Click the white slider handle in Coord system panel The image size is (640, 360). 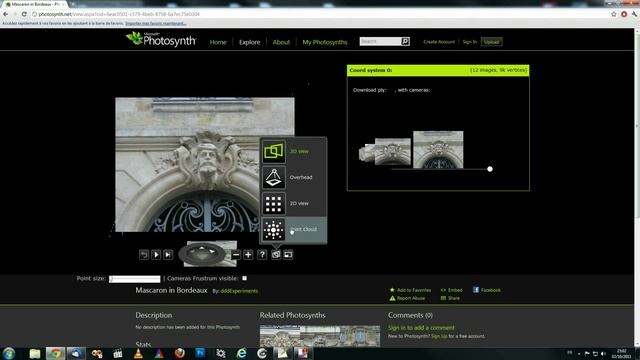pyautogui.click(x=490, y=169)
